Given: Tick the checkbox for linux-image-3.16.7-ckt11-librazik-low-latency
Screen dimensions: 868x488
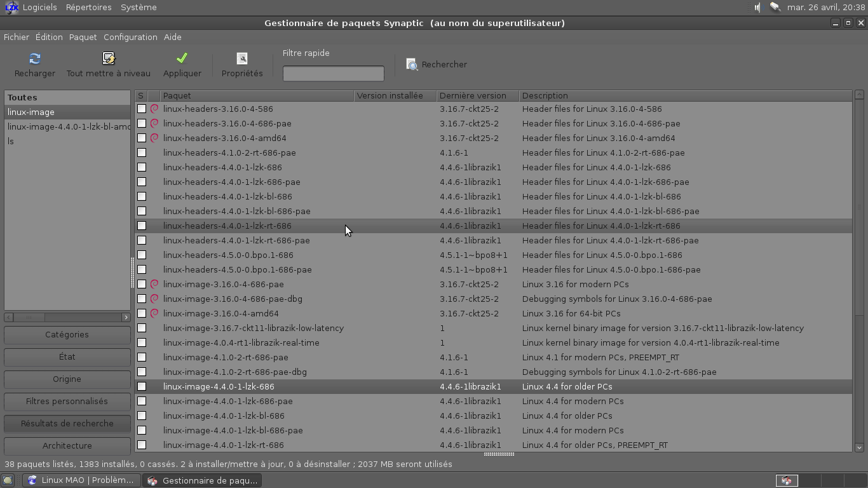Looking at the screenshot, I should [142, 328].
